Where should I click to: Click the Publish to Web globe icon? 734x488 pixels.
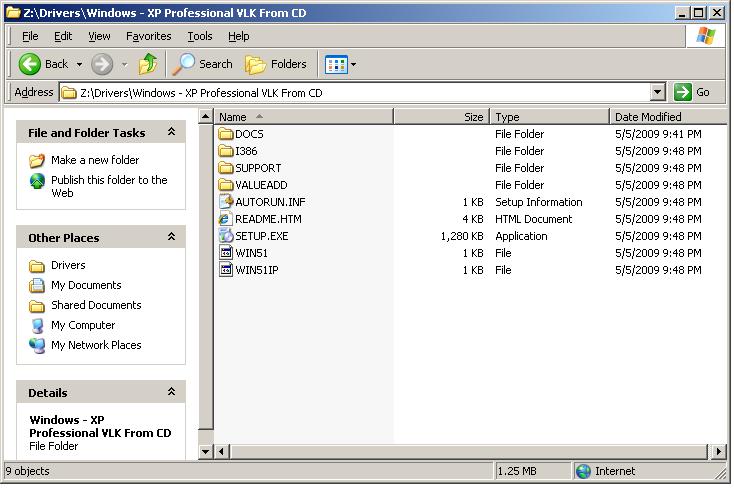tap(37, 181)
